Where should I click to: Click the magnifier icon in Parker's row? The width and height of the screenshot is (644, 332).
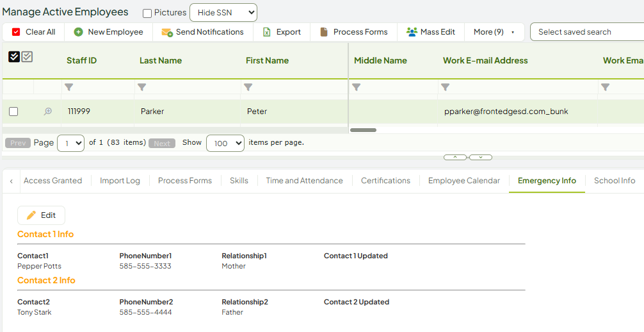[48, 112]
